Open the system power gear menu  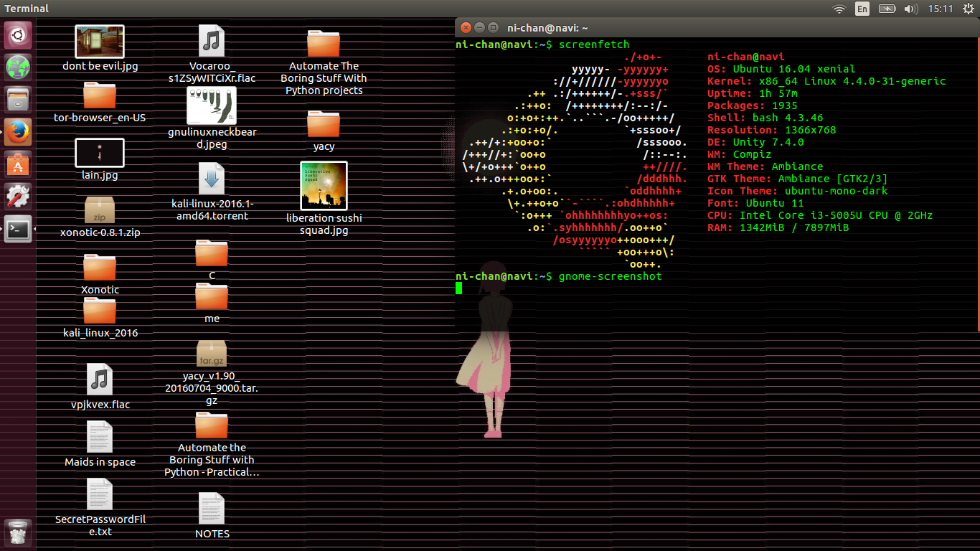(967, 9)
